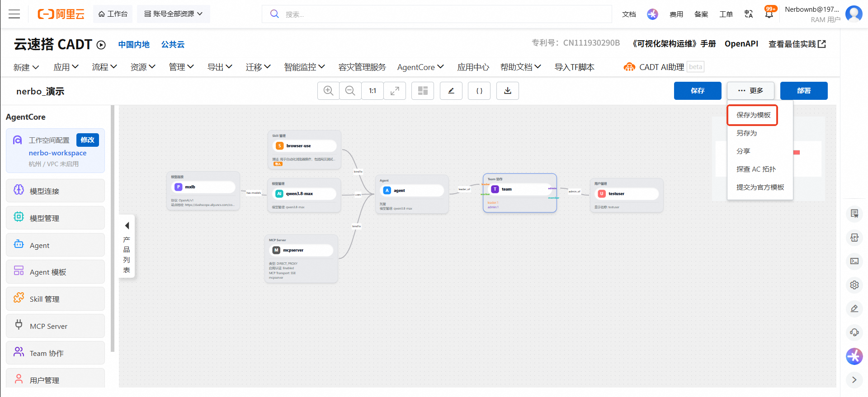Screen dimensions: 868x397
Task: Select the mxlb model connection node
Action: 203,191
